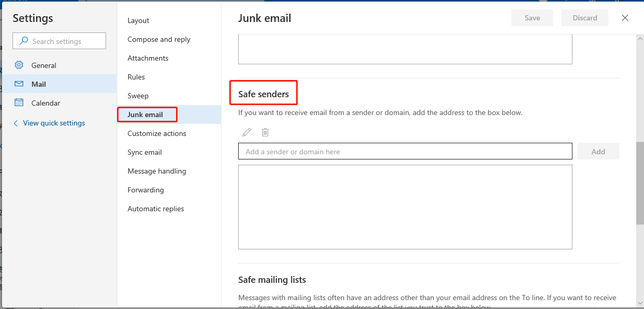Screen dimensions: 644x309
Task: Close the Settings dialog with X
Action: click(625, 18)
